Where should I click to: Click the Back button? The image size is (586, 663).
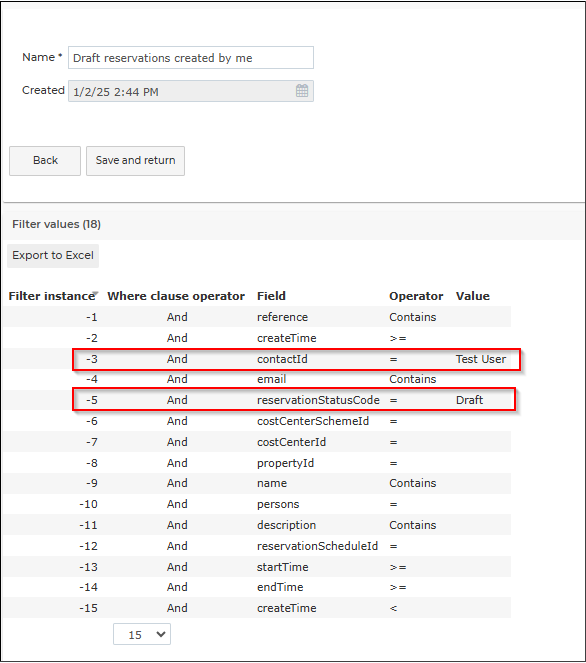tap(45, 161)
